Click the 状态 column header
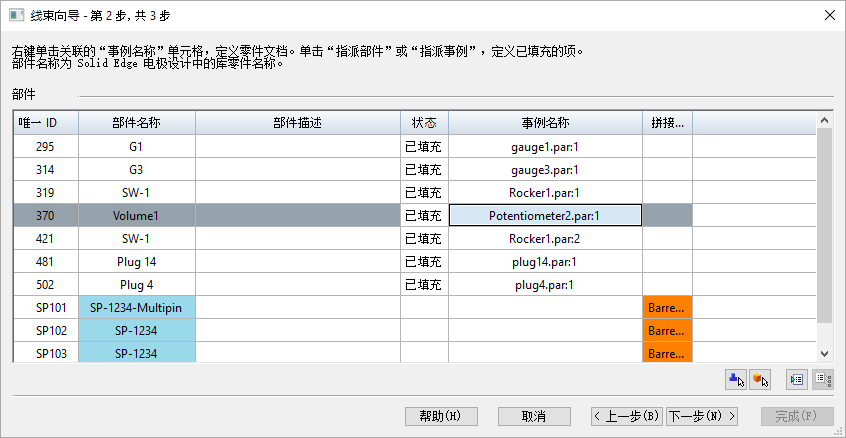The image size is (846, 438). (x=424, y=123)
